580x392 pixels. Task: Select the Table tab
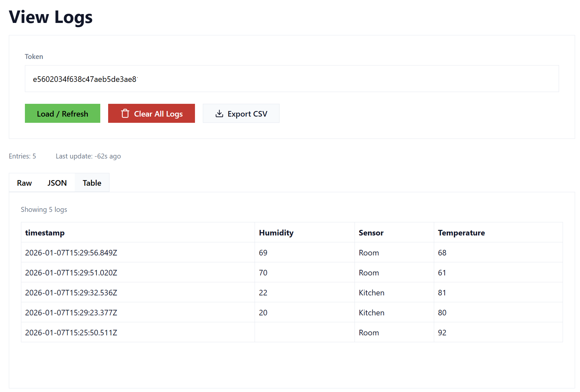click(92, 183)
